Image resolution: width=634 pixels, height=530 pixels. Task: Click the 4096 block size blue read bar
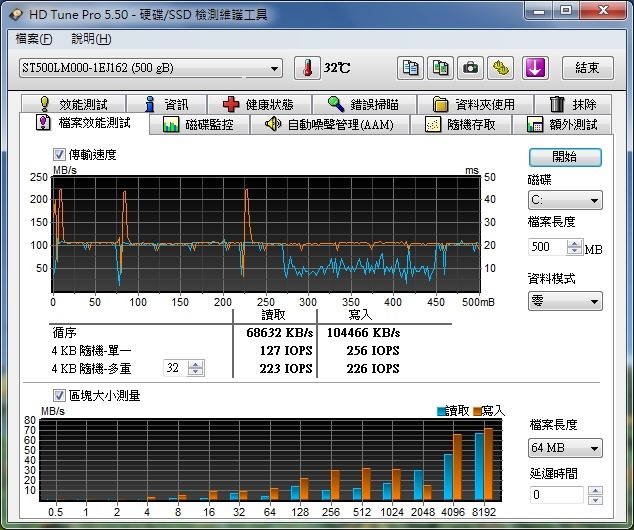pos(448,477)
